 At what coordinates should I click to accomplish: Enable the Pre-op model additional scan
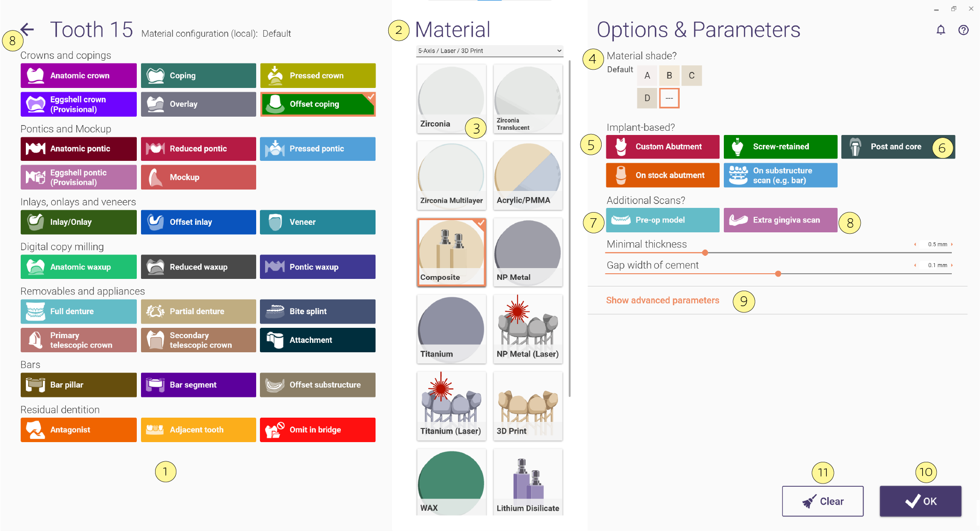663,220
